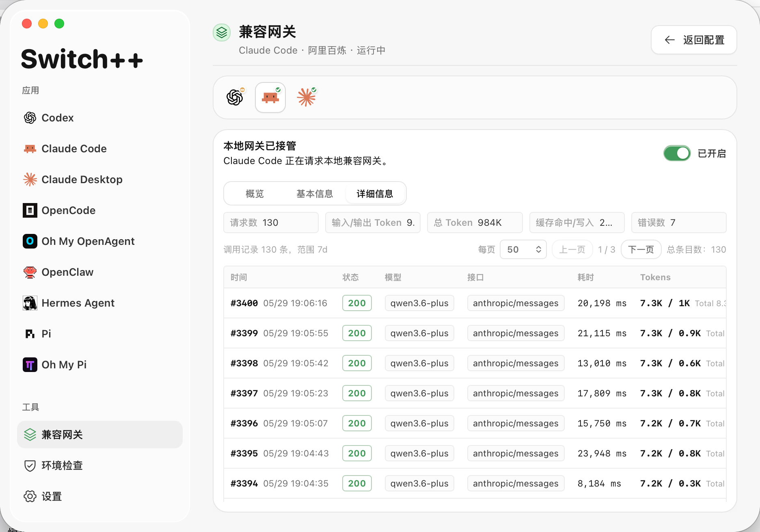The width and height of the screenshot is (760, 532).
Task: Click the 200 status badge for #3397
Action: pos(357,393)
